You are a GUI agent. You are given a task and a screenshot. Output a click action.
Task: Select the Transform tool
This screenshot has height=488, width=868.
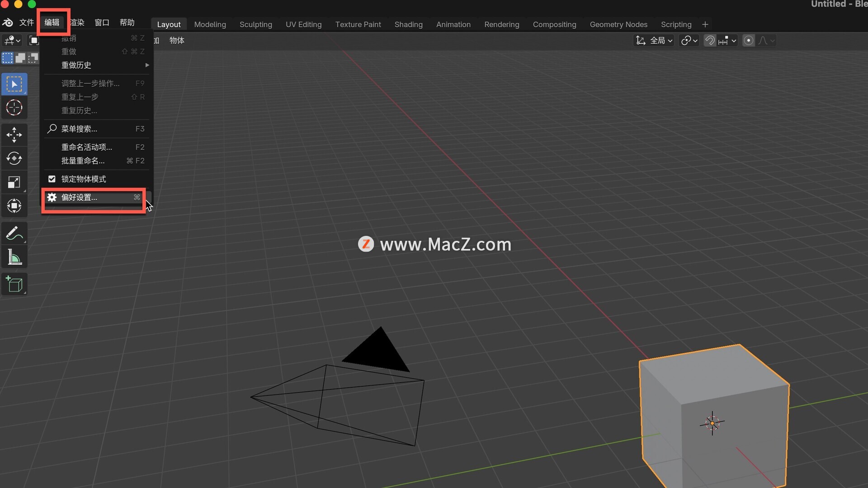click(x=14, y=206)
